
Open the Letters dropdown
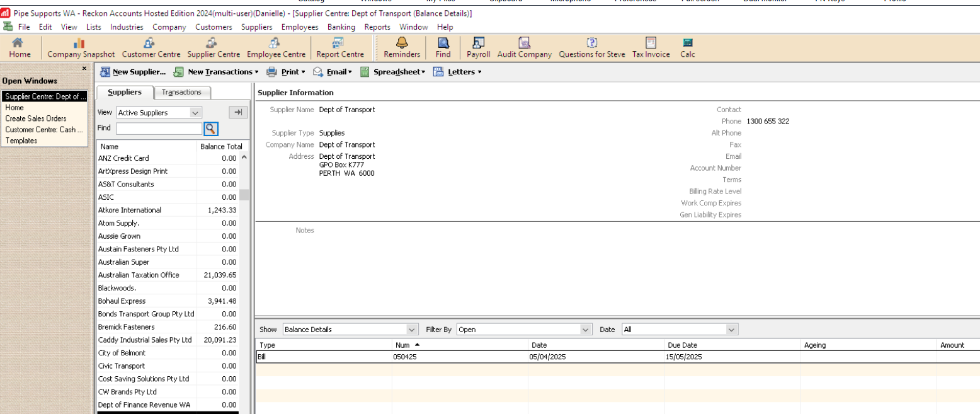click(x=458, y=72)
